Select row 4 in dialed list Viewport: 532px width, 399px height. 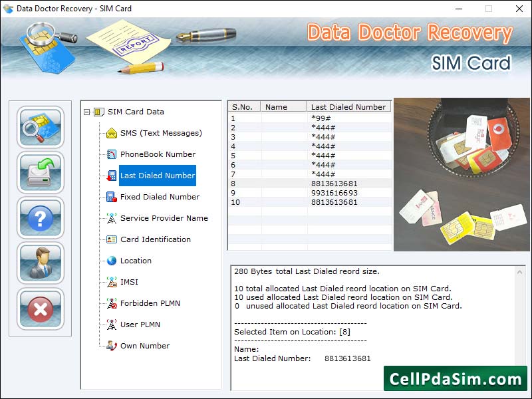click(x=310, y=146)
